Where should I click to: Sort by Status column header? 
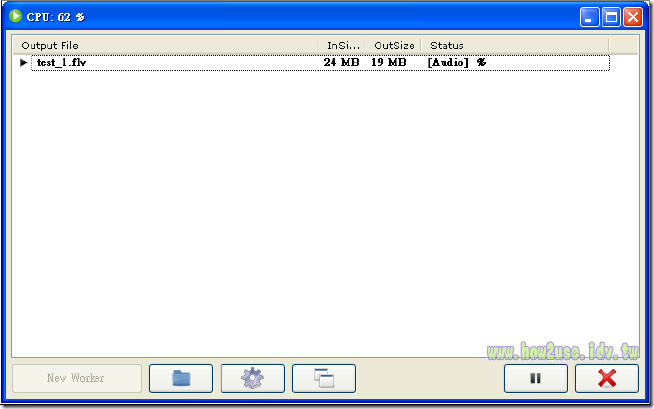(x=515, y=45)
